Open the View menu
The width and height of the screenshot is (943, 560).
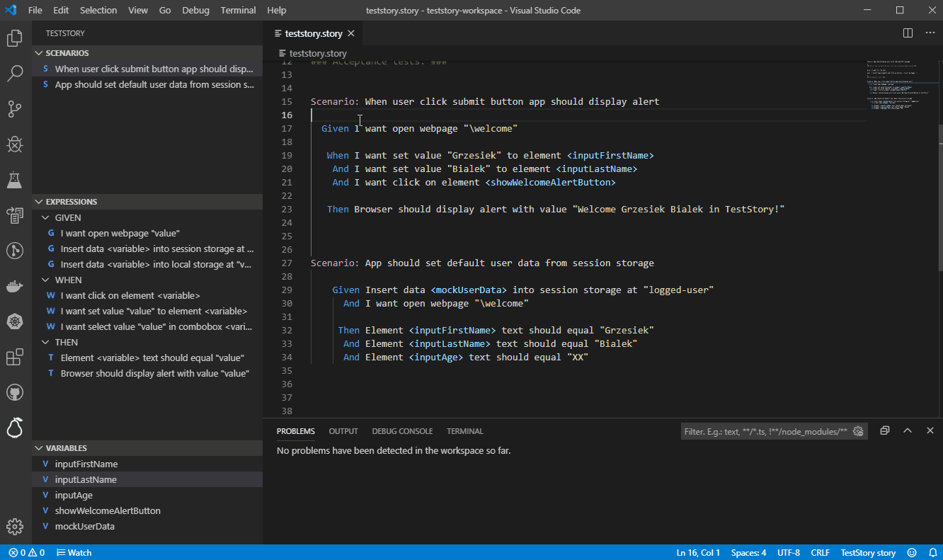(138, 10)
